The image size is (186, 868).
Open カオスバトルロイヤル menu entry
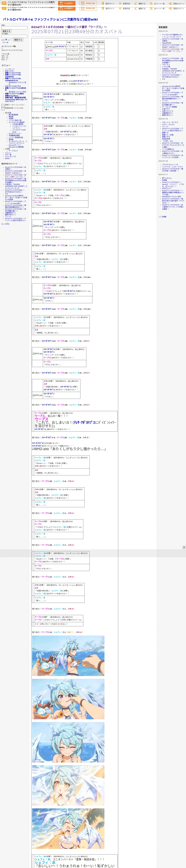(13, 86)
